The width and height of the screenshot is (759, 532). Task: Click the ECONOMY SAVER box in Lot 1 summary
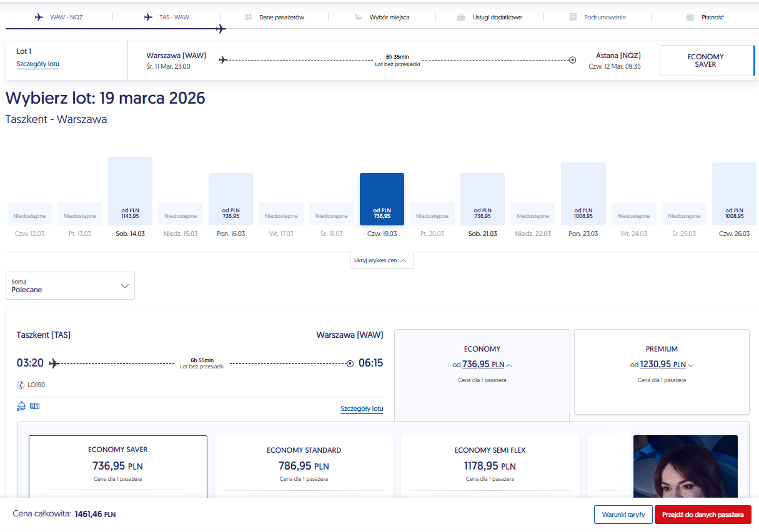pyautogui.click(x=708, y=61)
